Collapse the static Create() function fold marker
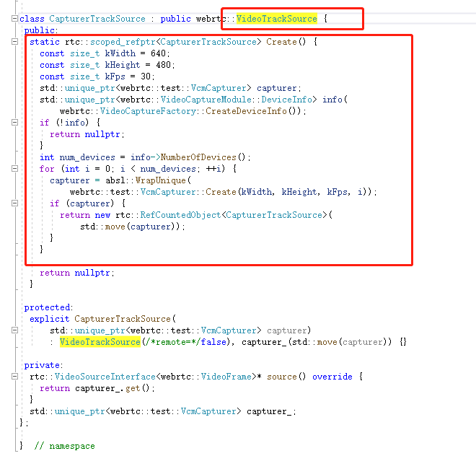Image resolution: width=476 pixels, height=456 pixels. [x=14, y=42]
